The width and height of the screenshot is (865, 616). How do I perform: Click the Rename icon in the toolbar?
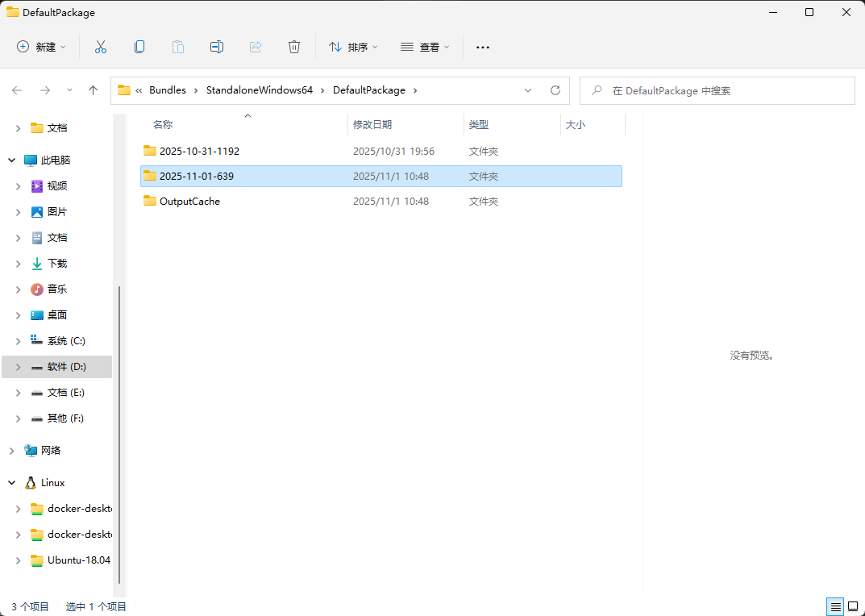[x=217, y=47]
